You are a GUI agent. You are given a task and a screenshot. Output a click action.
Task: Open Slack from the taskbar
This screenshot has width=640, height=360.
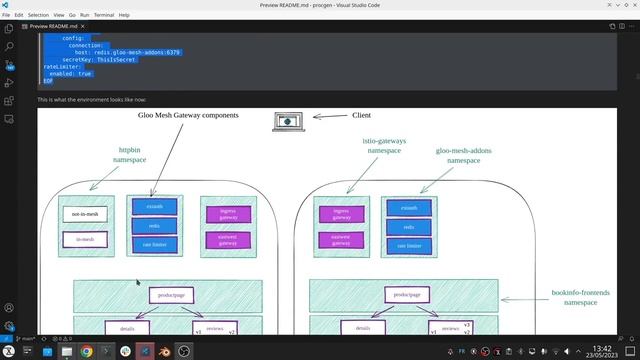(125, 351)
